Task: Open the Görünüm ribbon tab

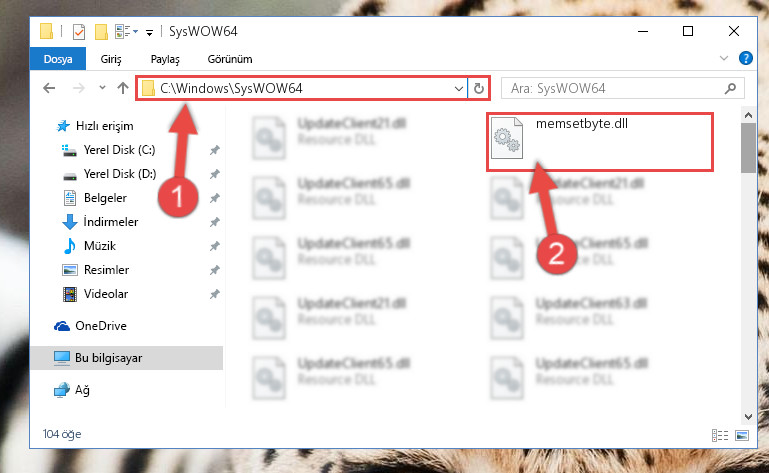Action: point(230,59)
